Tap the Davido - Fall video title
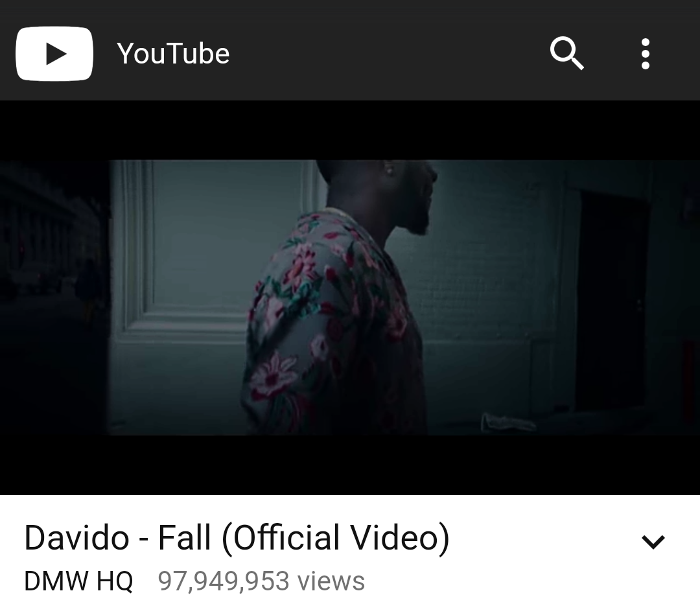This screenshot has height=615, width=700. click(237, 538)
